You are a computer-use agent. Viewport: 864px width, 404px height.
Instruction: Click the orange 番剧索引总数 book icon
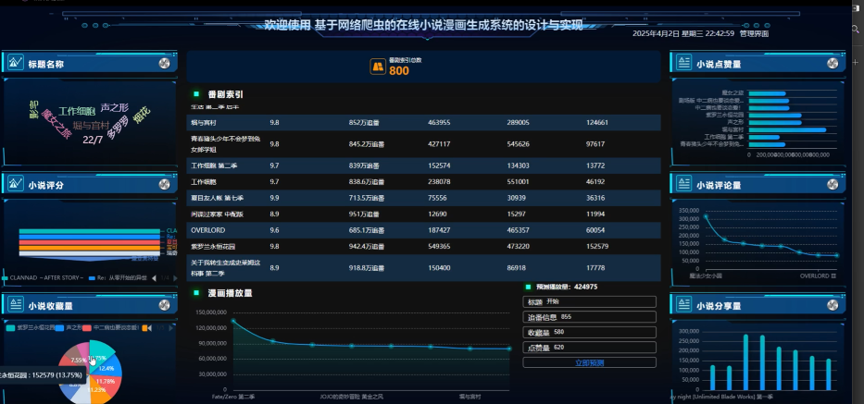[377, 67]
